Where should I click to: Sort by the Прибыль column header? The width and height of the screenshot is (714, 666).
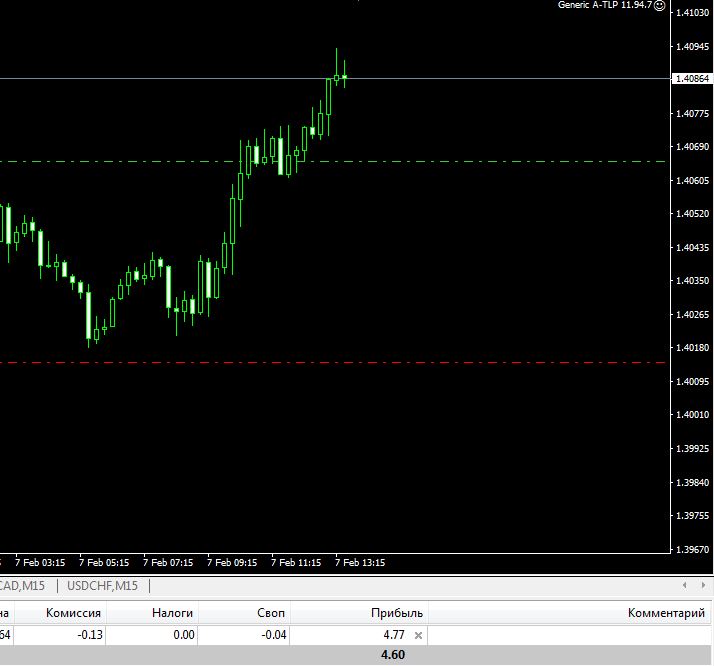pos(397,613)
